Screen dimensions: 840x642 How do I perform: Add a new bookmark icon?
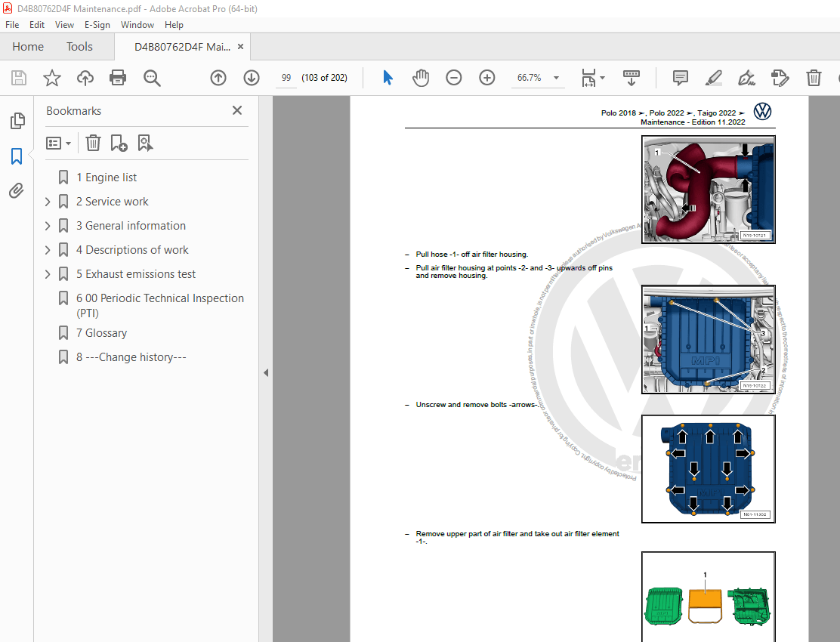click(x=119, y=142)
